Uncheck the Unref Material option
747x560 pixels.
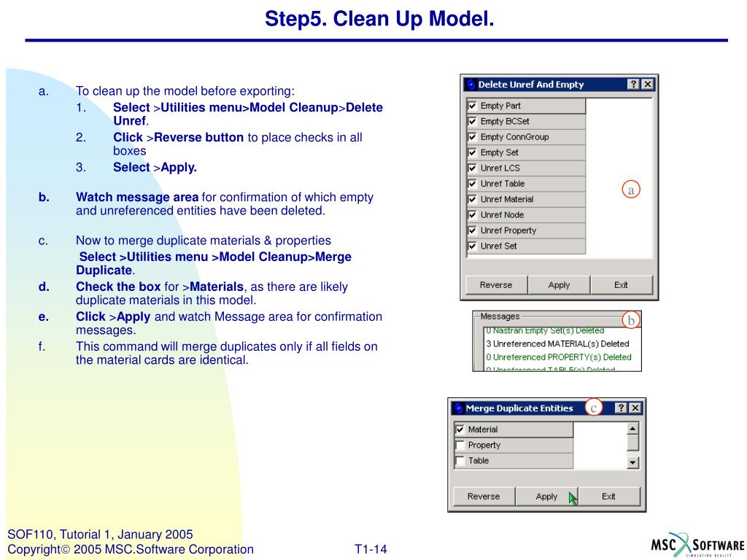pyautogui.click(x=472, y=200)
